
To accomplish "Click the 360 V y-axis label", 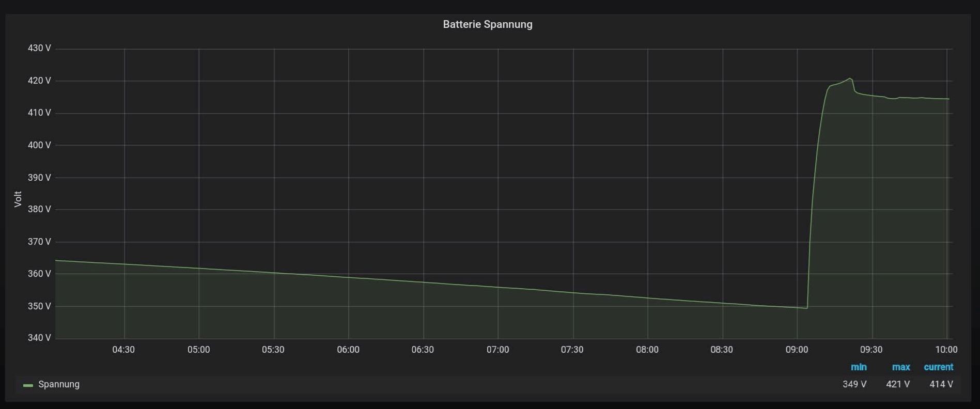I will point(39,274).
